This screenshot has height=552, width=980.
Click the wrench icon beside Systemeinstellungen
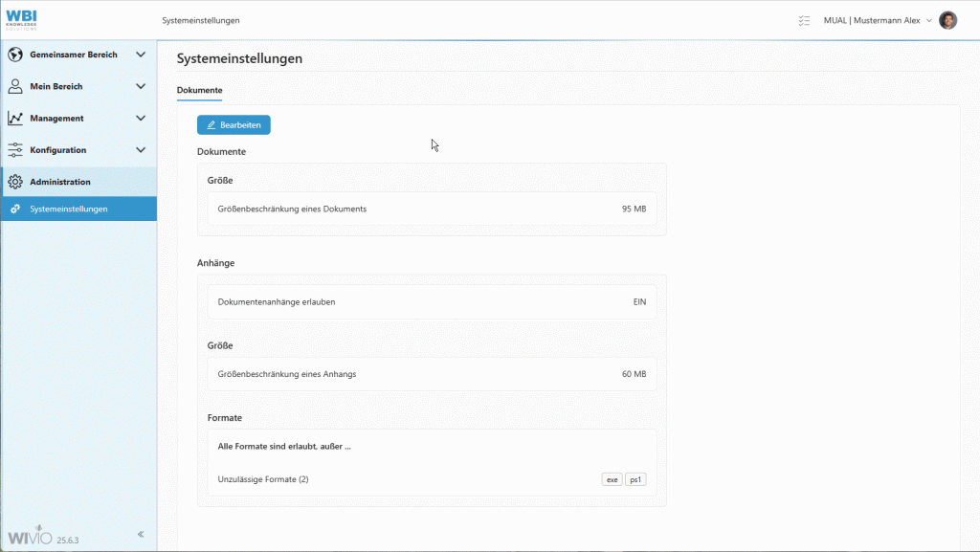16,209
